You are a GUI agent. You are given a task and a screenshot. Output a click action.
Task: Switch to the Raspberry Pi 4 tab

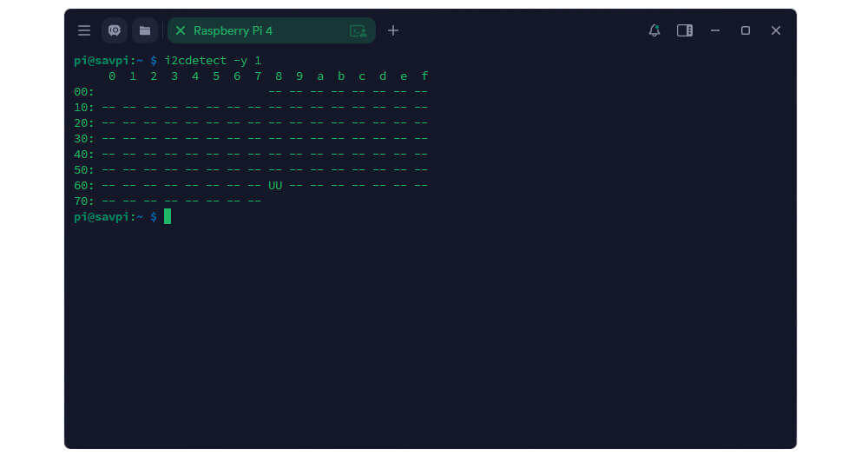[271, 30]
